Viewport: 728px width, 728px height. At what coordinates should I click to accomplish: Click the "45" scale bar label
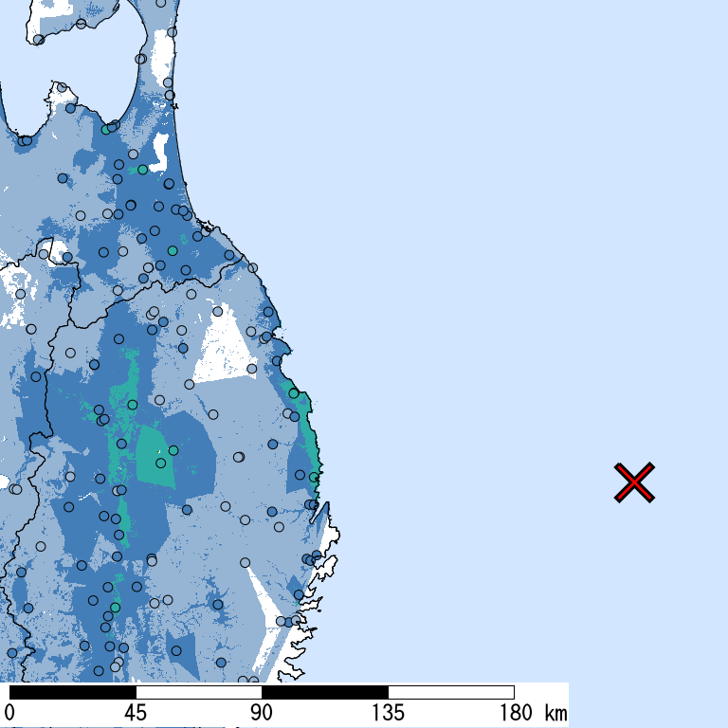(136, 713)
